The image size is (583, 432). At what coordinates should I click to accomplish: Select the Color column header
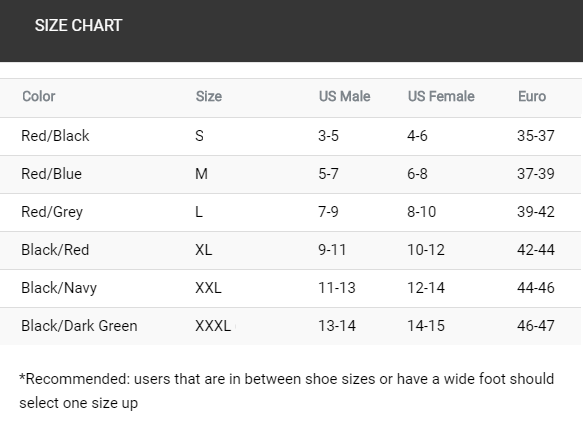[x=39, y=96]
